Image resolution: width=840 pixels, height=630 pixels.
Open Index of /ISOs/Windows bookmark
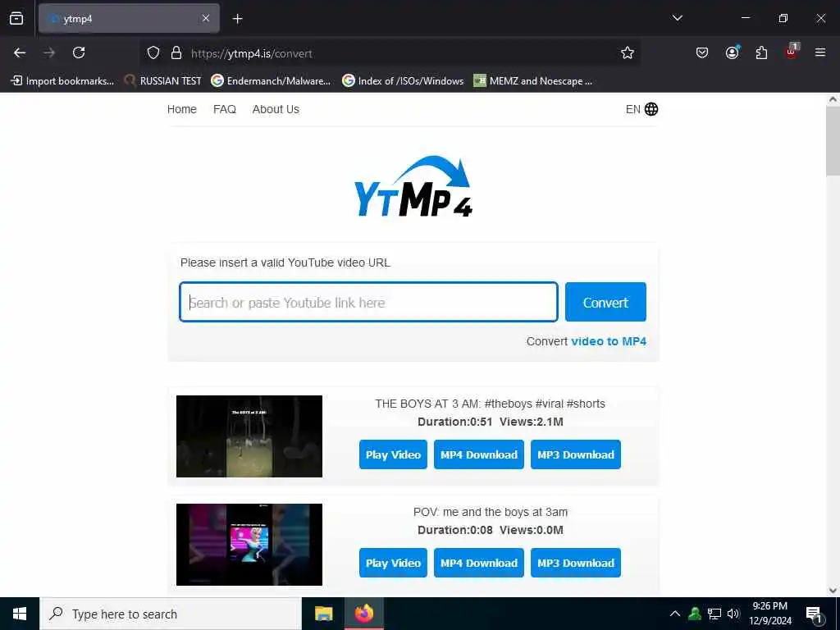click(403, 81)
